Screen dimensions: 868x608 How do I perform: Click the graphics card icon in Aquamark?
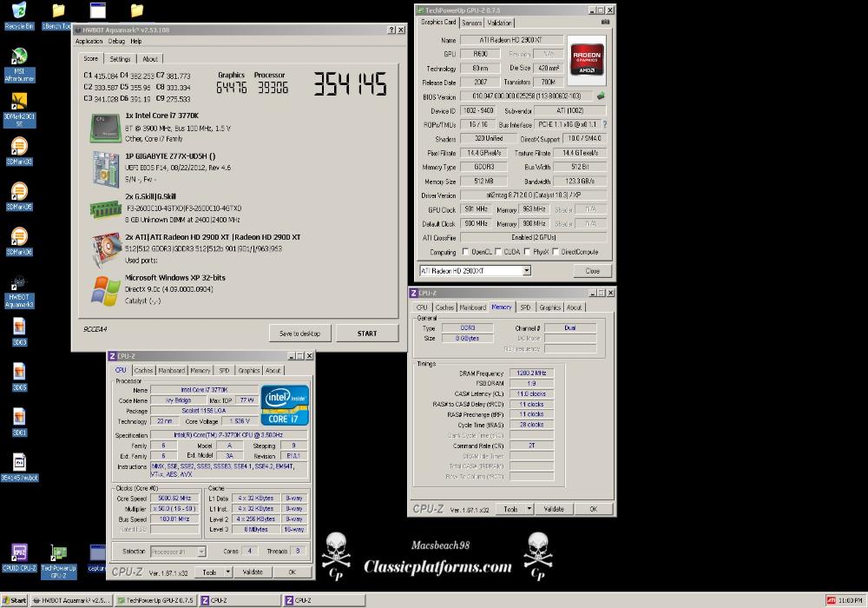tap(106, 248)
